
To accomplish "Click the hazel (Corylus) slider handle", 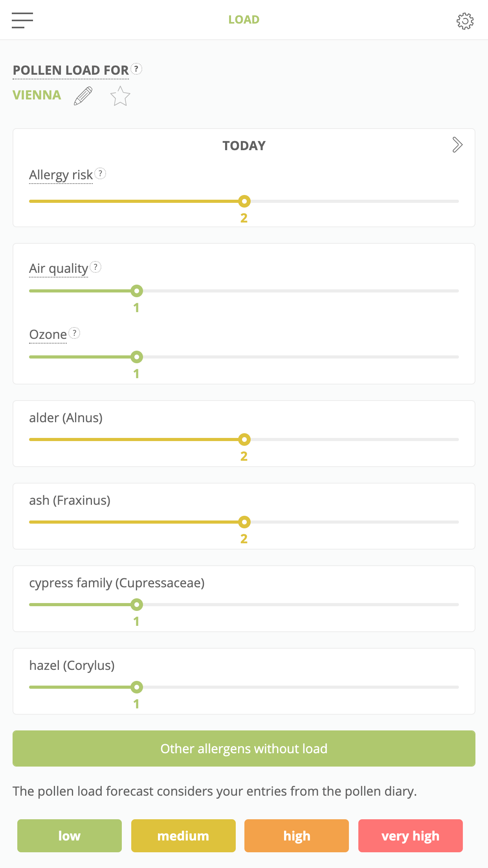I will pos(137,687).
